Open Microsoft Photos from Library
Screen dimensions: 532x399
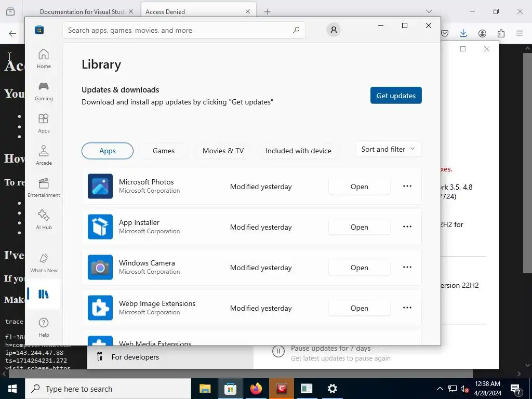pos(360,187)
